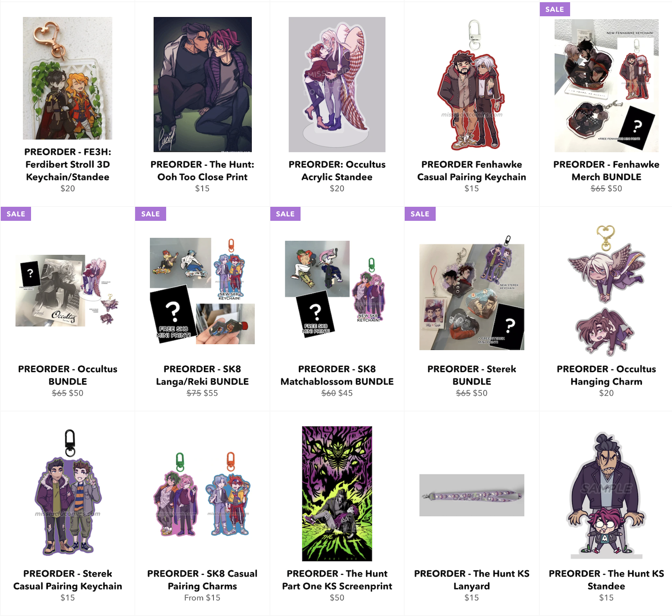The height and width of the screenshot is (616, 672).
Task: Open the PREORDER - SK8 Langa/Reki BUNDLE link
Action: [202, 375]
